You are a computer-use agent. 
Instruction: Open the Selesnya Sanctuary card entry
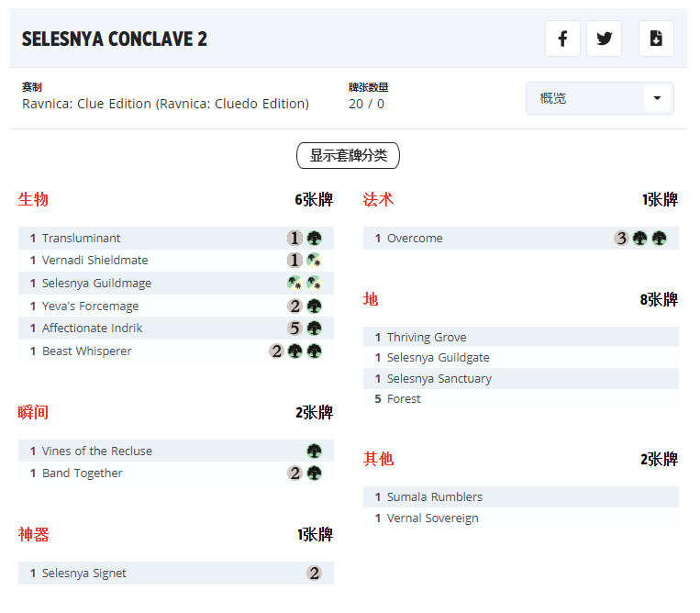click(439, 379)
